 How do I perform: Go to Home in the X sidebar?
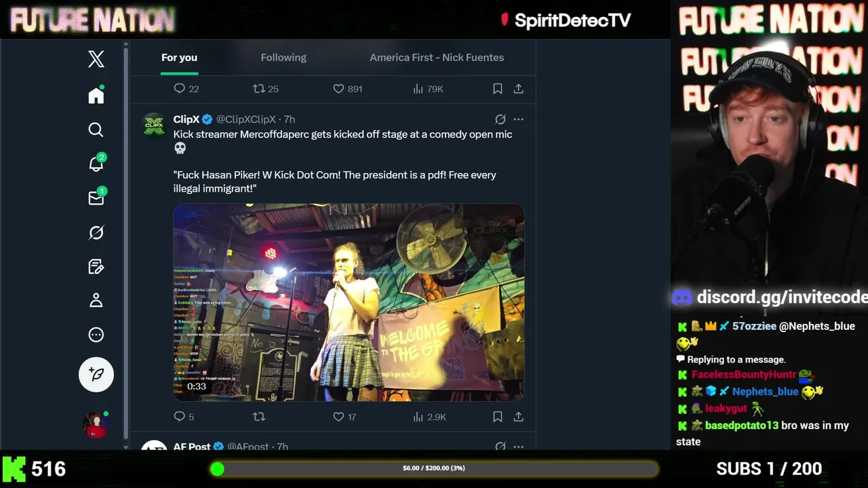(x=96, y=95)
